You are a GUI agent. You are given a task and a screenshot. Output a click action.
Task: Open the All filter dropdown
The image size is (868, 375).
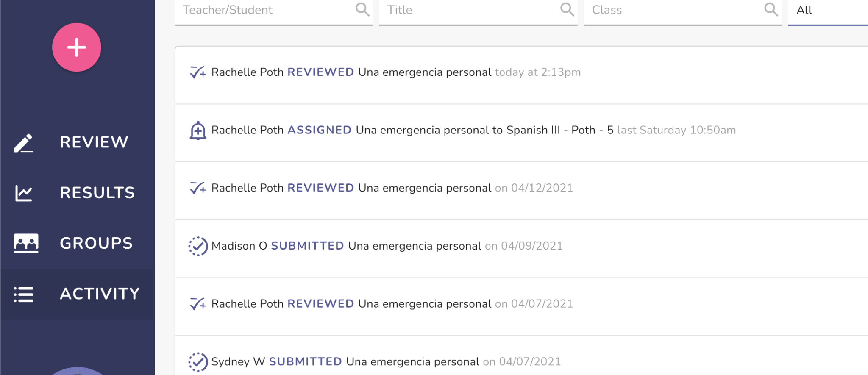(826, 10)
